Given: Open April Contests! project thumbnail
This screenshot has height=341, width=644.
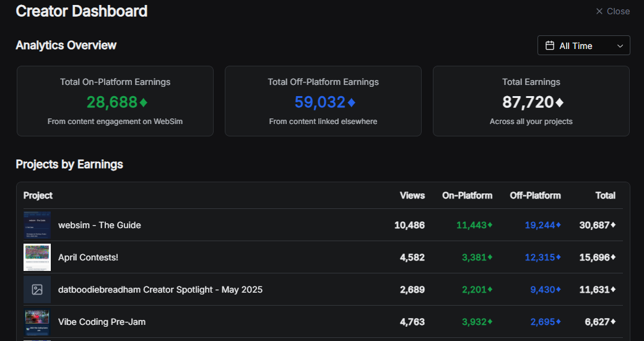Looking at the screenshot, I should tap(37, 257).
